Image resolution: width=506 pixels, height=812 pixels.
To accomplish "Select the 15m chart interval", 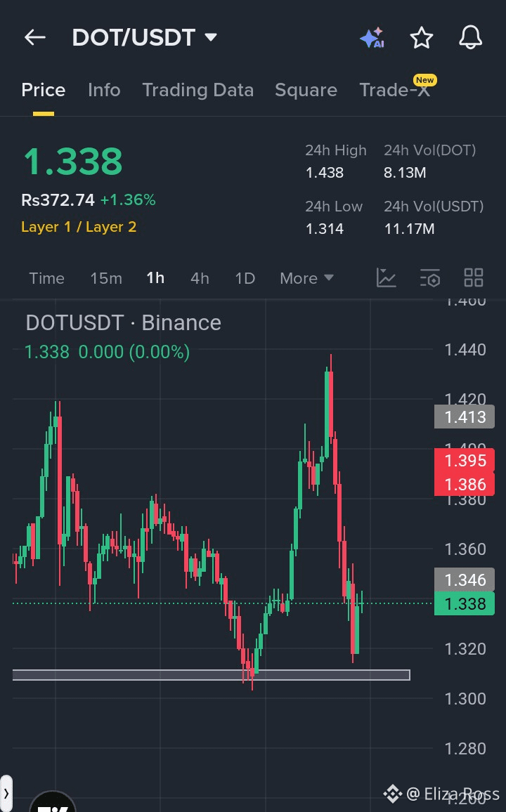I will [106, 278].
